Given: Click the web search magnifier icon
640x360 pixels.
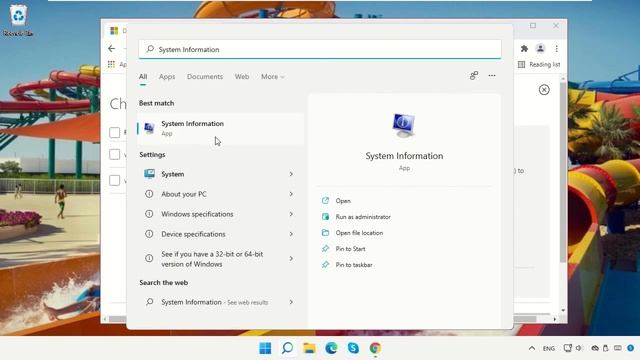Looking at the screenshot, I should point(149,302).
